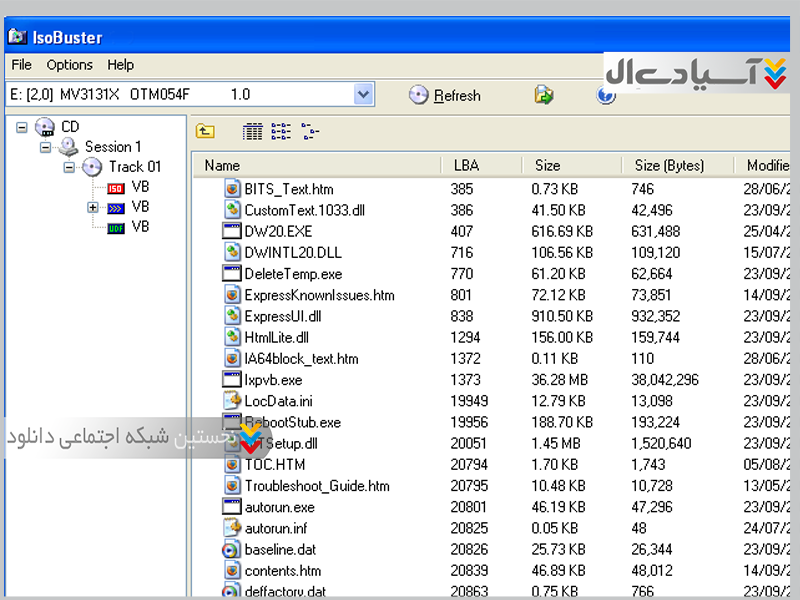Select the blue Joliet file system icon

click(x=115, y=207)
